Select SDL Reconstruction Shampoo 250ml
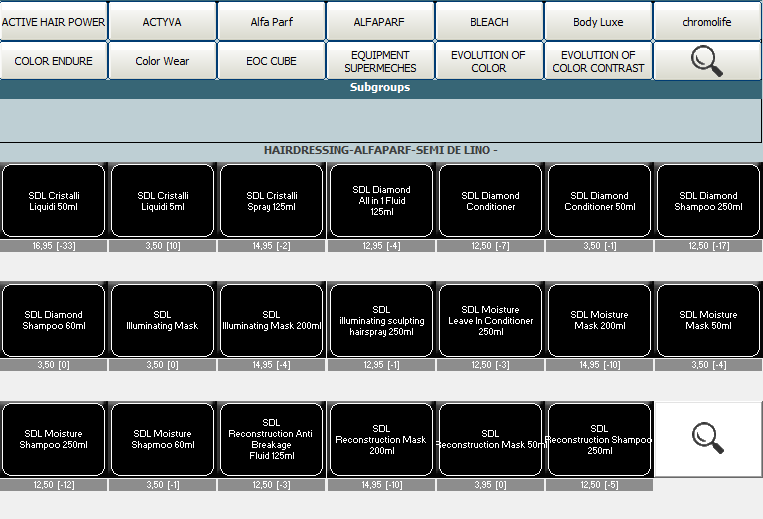The height and width of the screenshot is (519, 763). [x=599, y=439]
